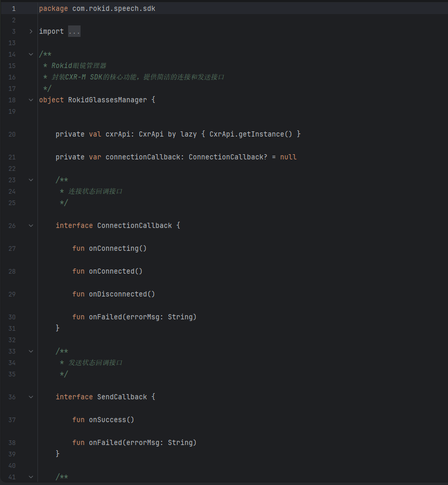Click the package keyword

point(53,9)
